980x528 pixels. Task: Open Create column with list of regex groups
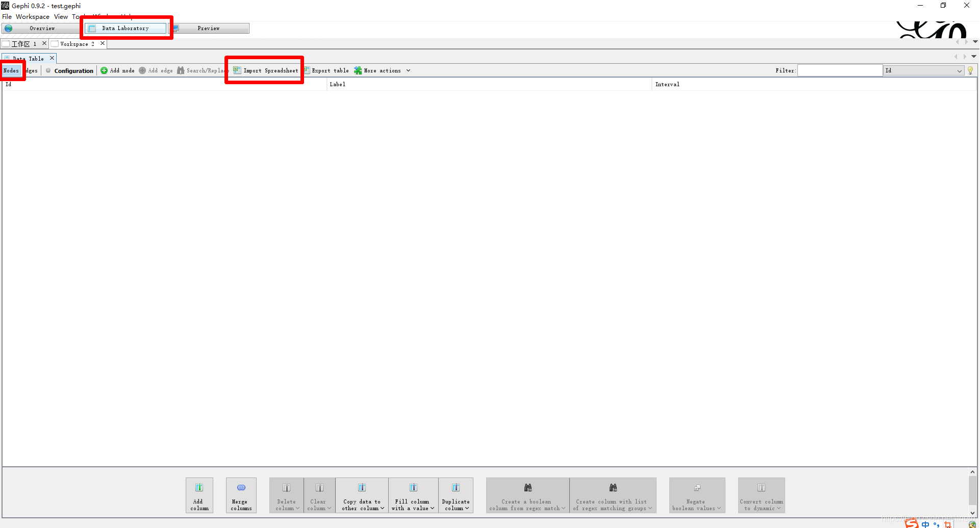[613, 495]
